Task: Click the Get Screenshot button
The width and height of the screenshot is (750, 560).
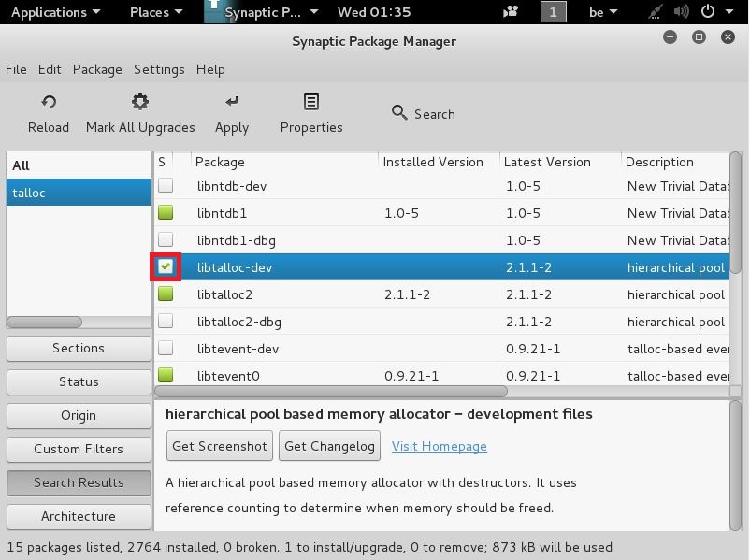Action: pos(220,446)
